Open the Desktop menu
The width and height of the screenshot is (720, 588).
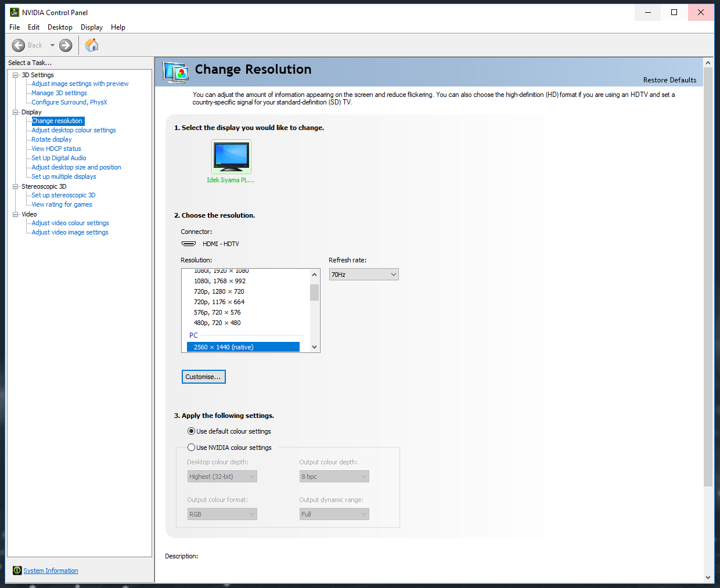[x=60, y=27]
